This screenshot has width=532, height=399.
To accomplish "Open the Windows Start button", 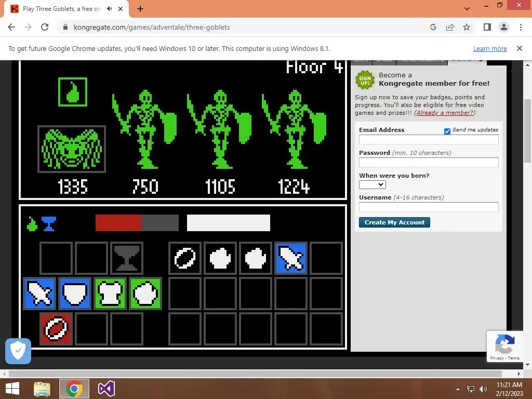I will pos(12,389).
